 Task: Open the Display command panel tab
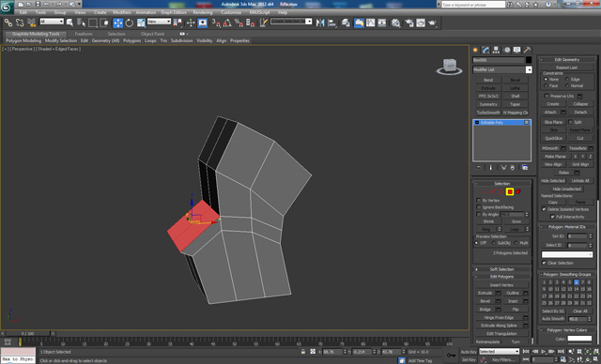point(517,50)
